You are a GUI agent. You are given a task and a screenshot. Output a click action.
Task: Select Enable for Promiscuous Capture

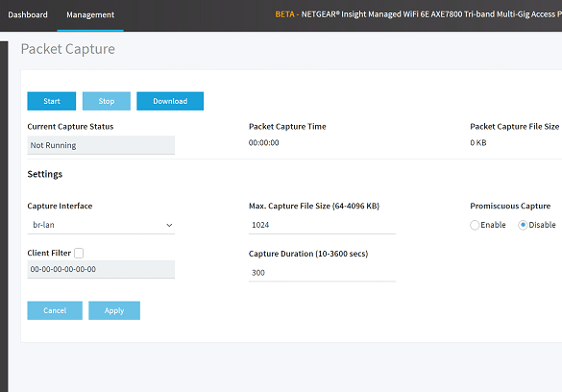pos(475,225)
